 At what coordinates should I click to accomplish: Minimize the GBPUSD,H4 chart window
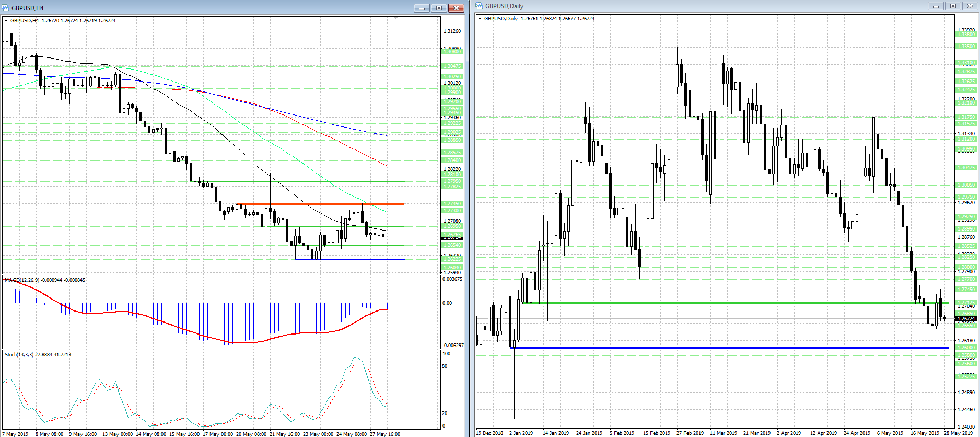(x=422, y=8)
